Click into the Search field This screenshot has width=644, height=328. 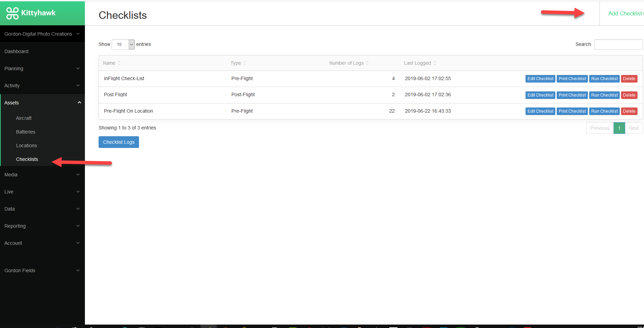pos(618,45)
